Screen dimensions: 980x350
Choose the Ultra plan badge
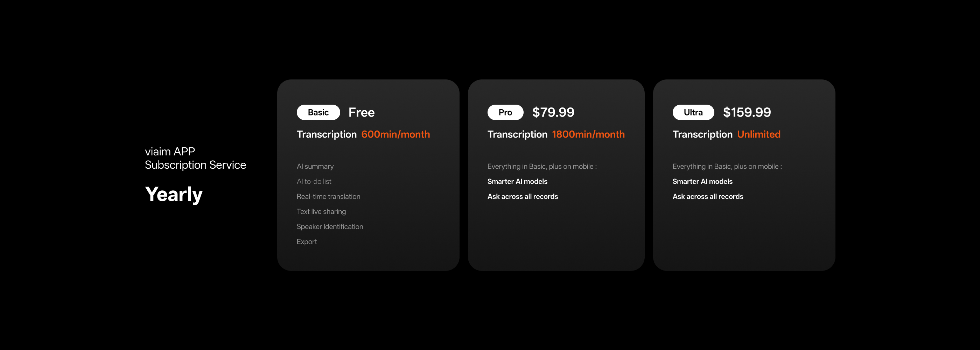pos(693,112)
